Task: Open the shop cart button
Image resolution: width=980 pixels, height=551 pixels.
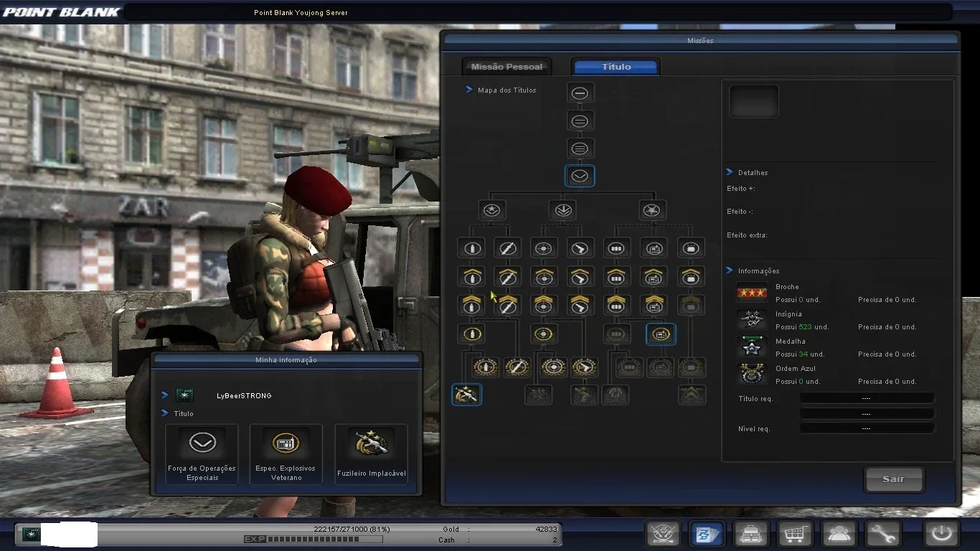Action: pyautogui.click(x=795, y=534)
